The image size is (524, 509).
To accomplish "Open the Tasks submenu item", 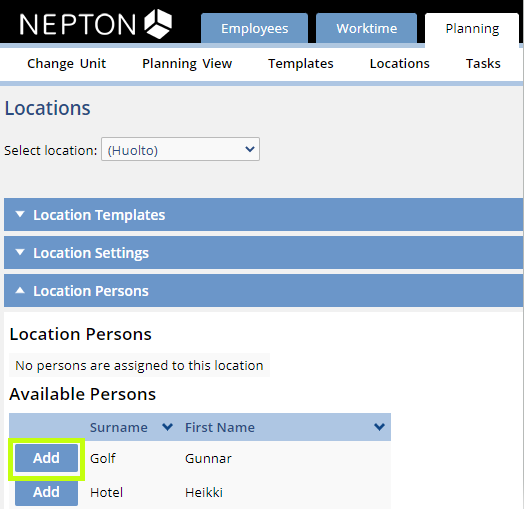I will pos(483,63).
